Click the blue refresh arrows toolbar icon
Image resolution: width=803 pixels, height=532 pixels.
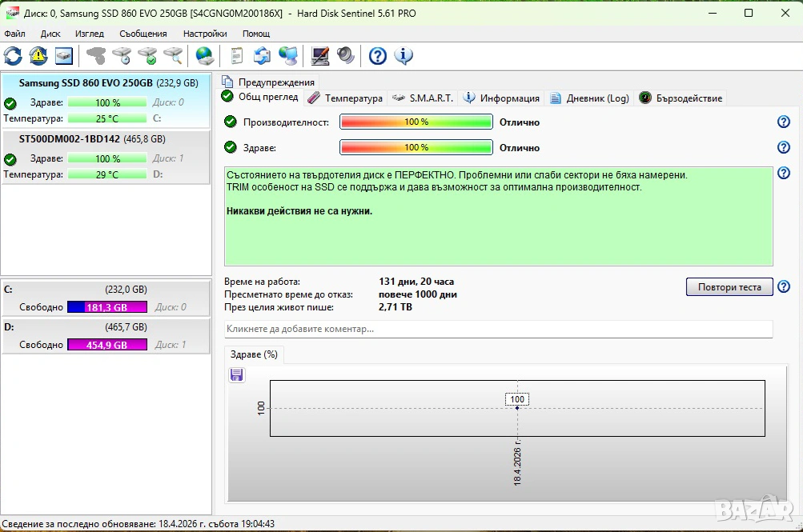13,55
